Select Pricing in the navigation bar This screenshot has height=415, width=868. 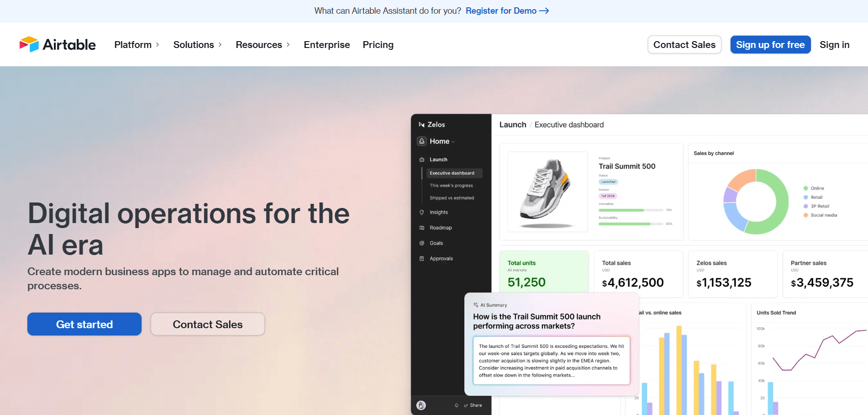378,44
